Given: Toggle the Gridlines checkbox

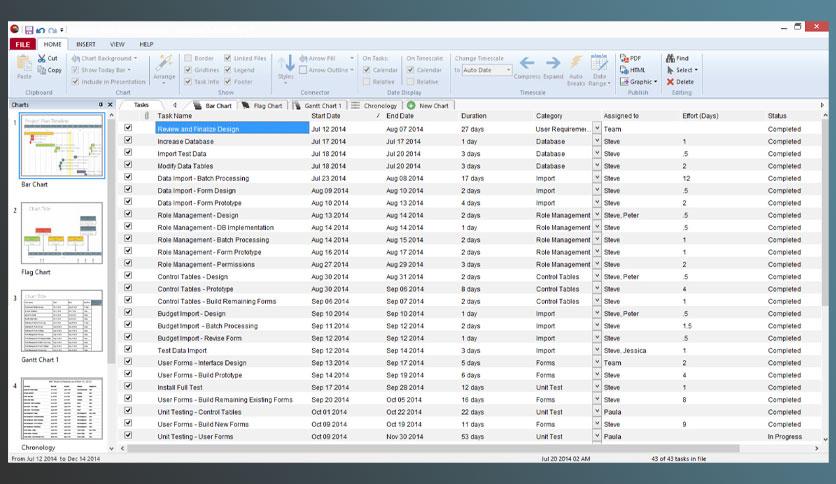Looking at the screenshot, I should 188,70.
